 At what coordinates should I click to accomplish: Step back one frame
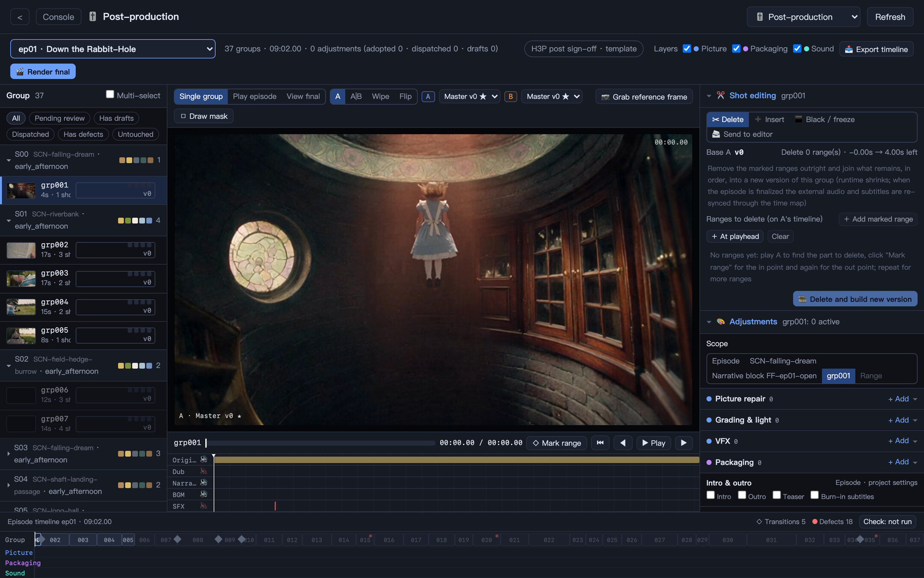(x=623, y=443)
